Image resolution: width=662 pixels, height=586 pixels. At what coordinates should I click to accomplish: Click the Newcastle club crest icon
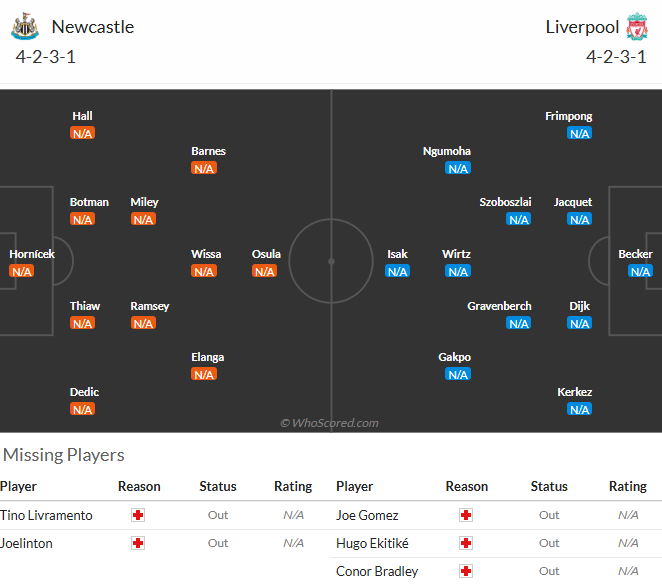click(x=25, y=27)
